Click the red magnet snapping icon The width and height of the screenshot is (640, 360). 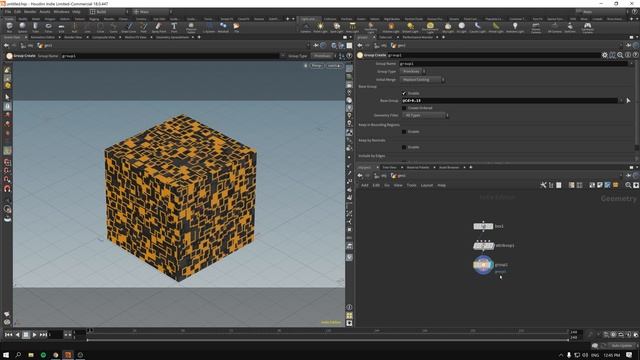[x=7, y=189]
